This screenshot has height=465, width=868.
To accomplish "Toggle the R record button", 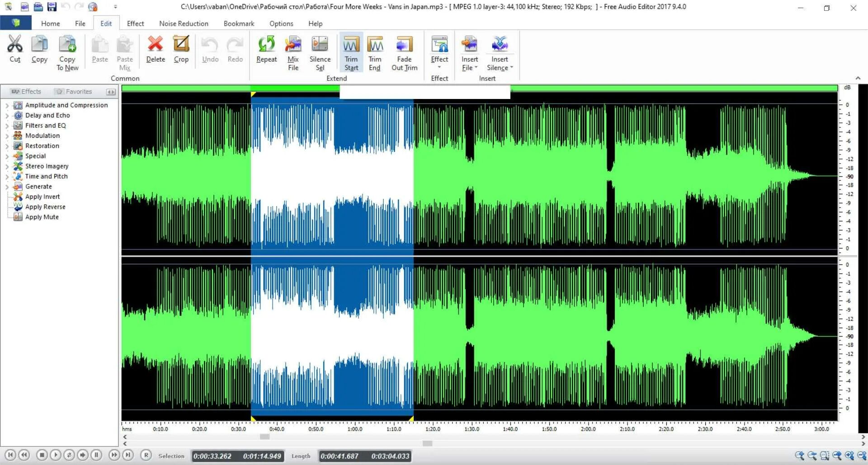I will [146, 455].
